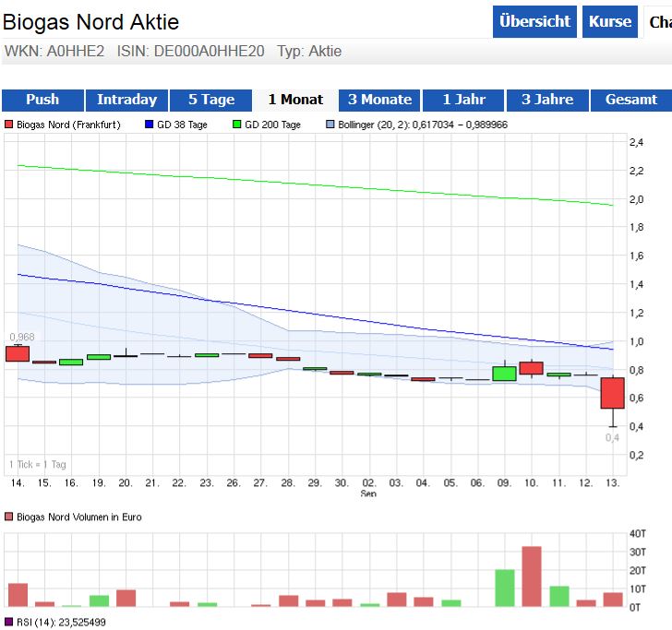Show the Gesamt chart history
The height and width of the screenshot is (630, 672).
click(x=631, y=100)
